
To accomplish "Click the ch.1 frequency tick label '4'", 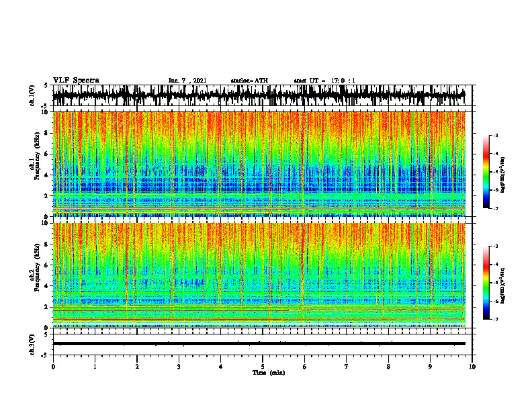I will pos(46,175).
